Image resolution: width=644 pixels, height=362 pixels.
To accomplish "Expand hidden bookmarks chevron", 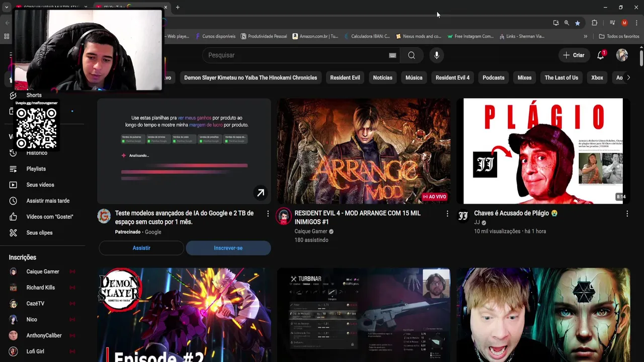I will pos(585,36).
